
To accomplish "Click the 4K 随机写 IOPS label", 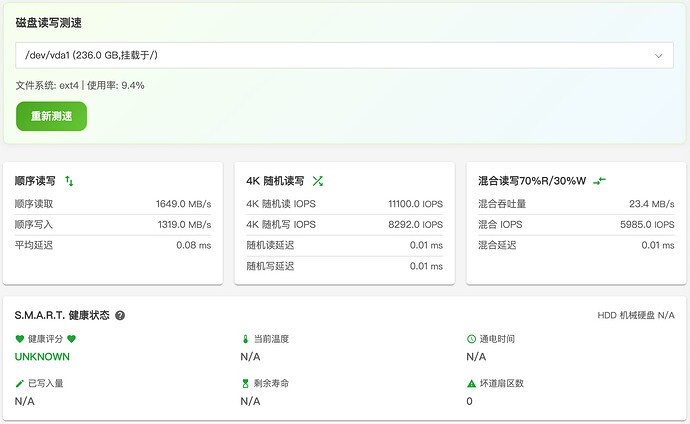I will [281, 225].
